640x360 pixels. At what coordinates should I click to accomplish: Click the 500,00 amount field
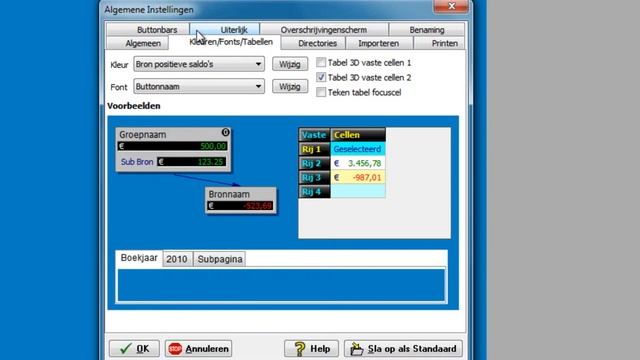172,146
